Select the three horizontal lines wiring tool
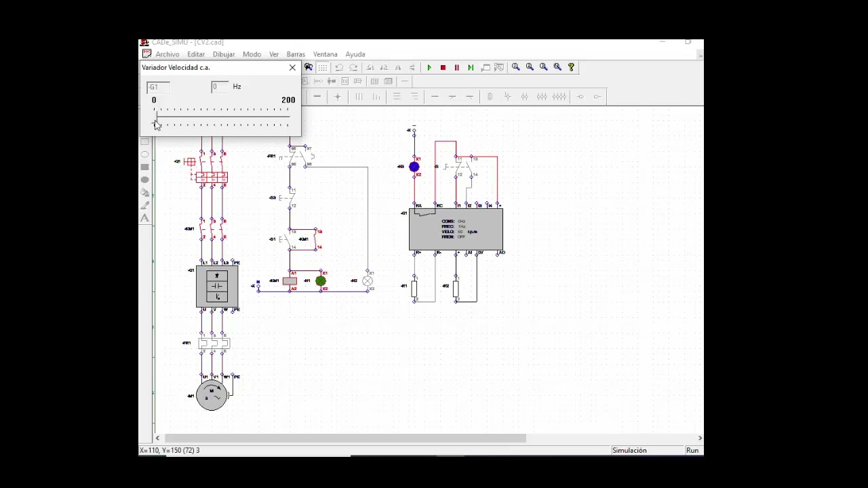 coord(397,96)
